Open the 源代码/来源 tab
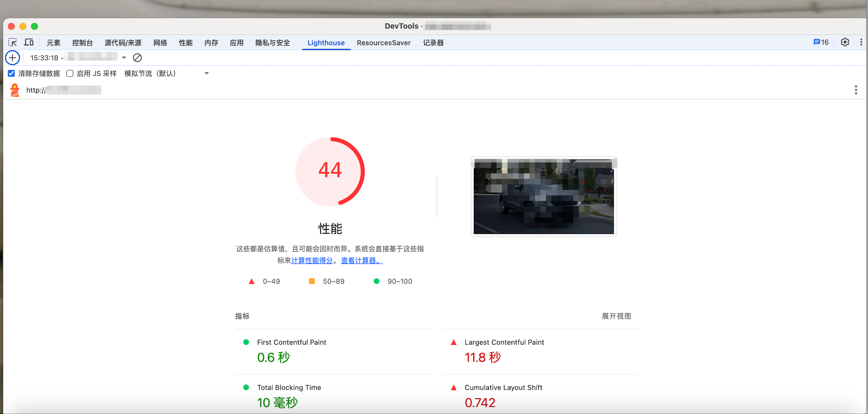 pos(123,42)
